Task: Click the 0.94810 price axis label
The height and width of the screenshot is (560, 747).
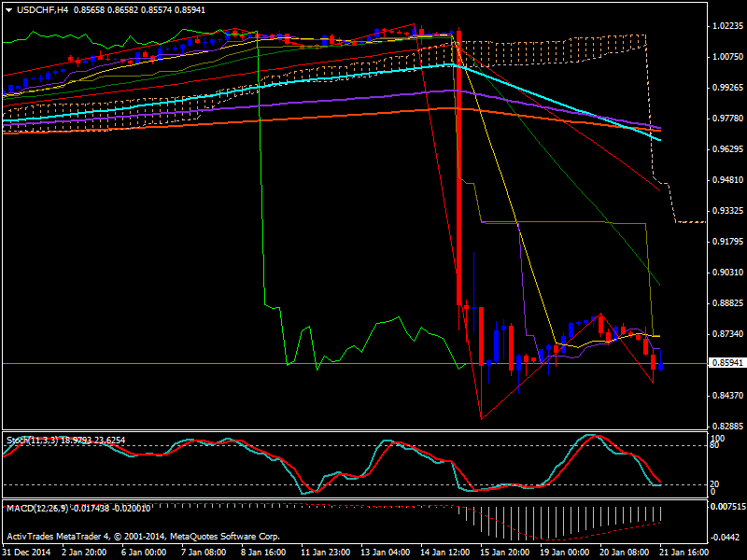Action: [727, 180]
